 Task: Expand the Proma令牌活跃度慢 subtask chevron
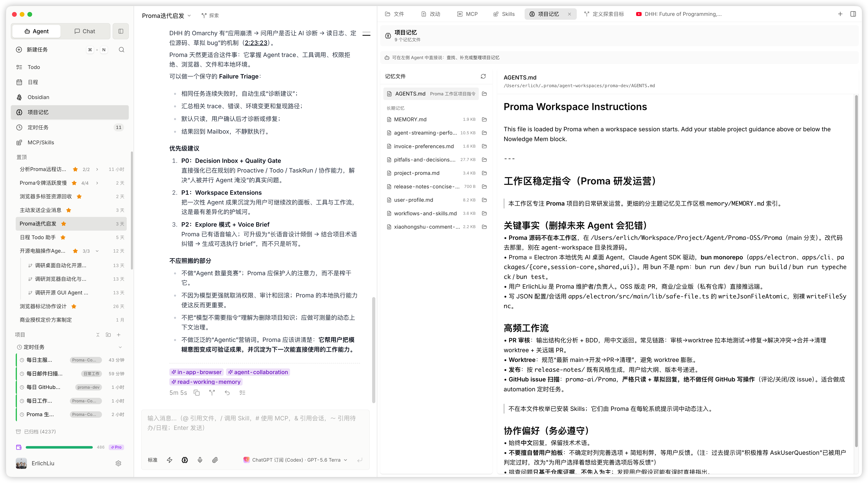click(97, 183)
